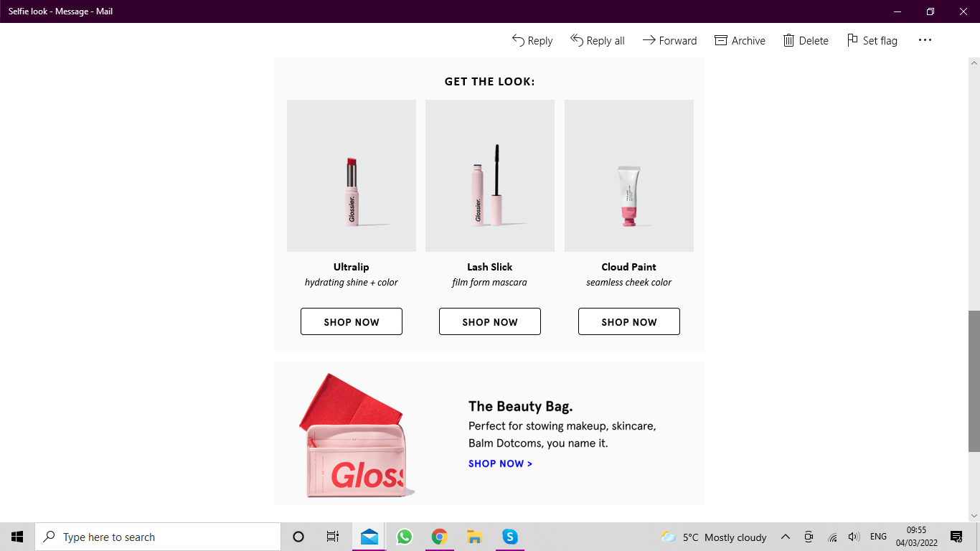Viewport: 980px width, 551px height.
Task: Focus the taskbar search box
Action: [x=158, y=537]
